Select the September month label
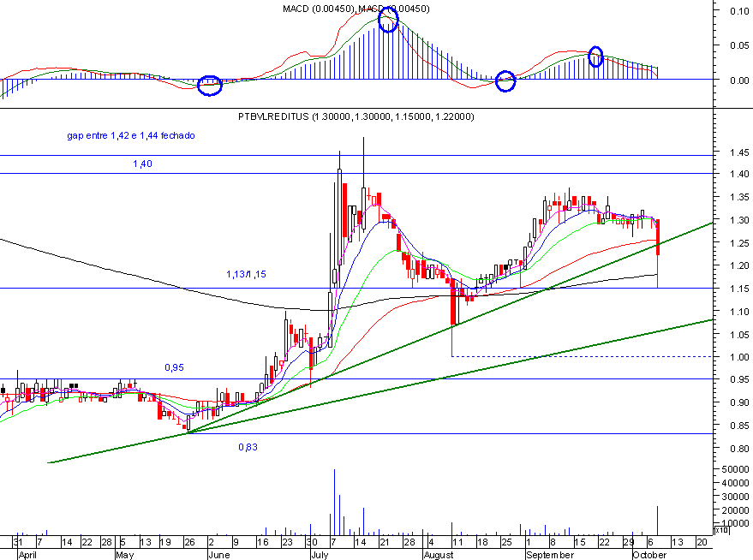The image size is (753, 560). (550, 555)
